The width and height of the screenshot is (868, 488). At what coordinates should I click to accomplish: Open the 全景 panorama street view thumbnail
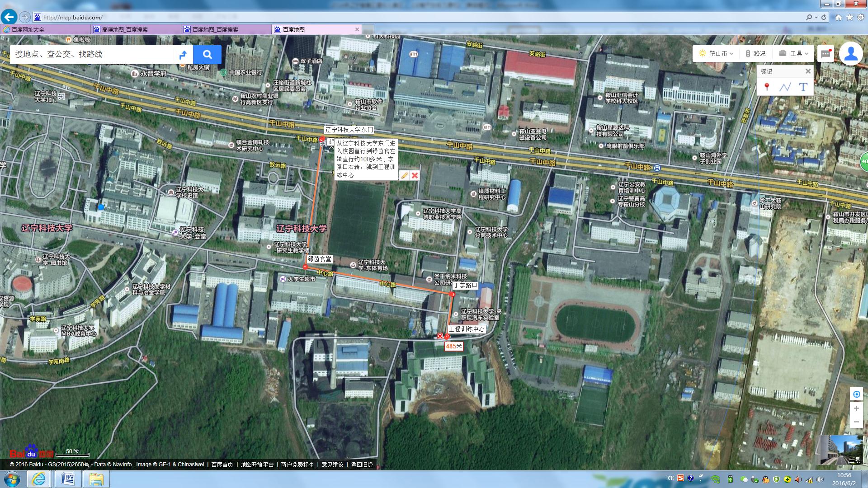click(841, 450)
